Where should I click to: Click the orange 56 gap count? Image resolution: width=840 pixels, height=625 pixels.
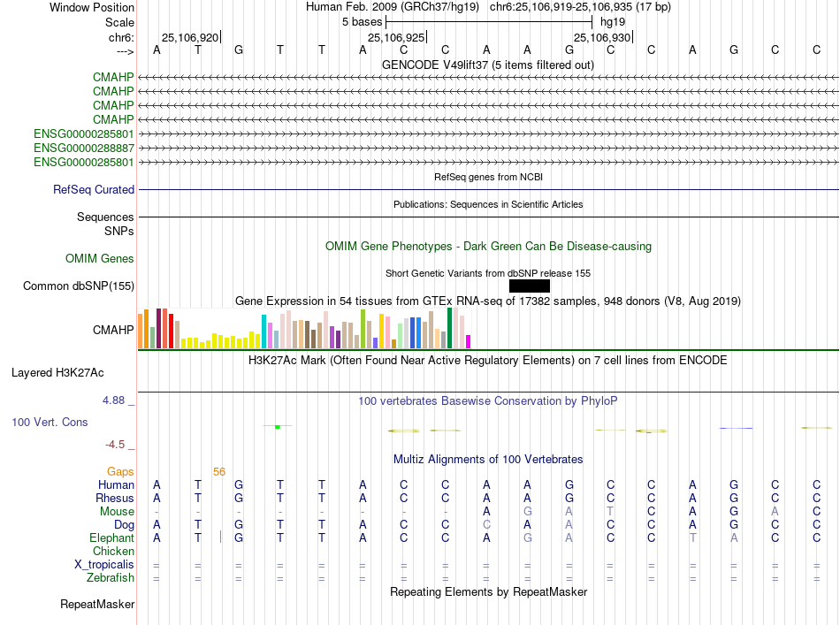point(219,472)
